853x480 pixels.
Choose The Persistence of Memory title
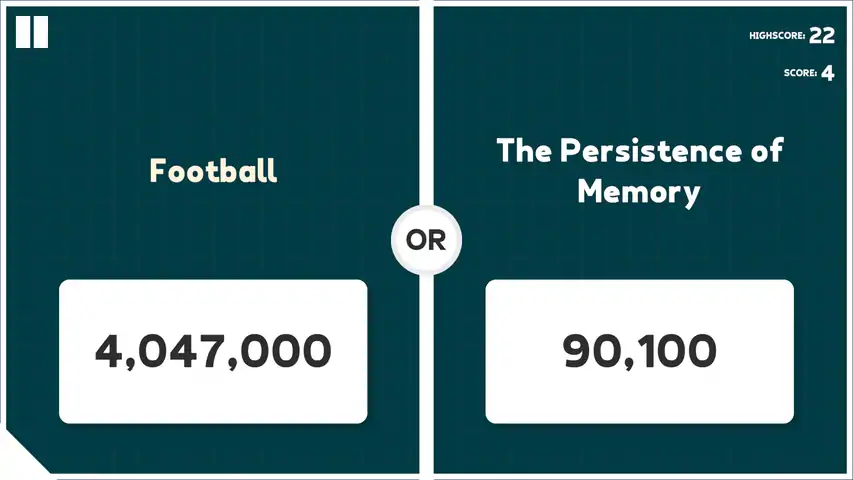pos(640,170)
